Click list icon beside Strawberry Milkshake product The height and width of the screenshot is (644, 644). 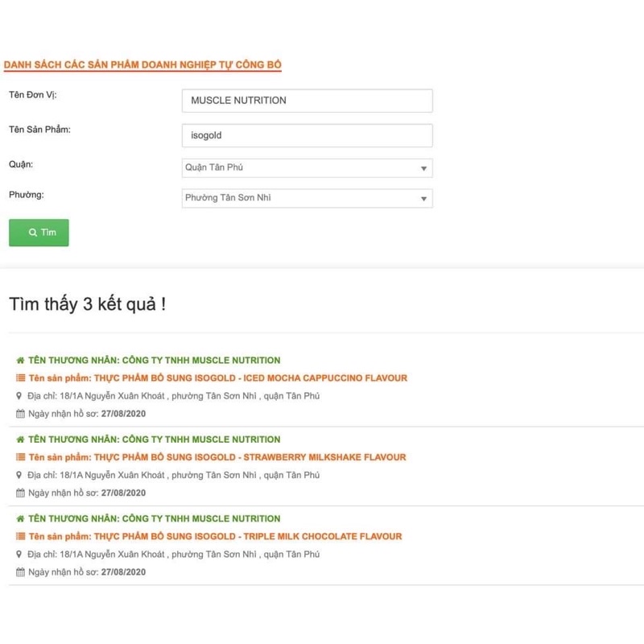click(x=20, y=457)
